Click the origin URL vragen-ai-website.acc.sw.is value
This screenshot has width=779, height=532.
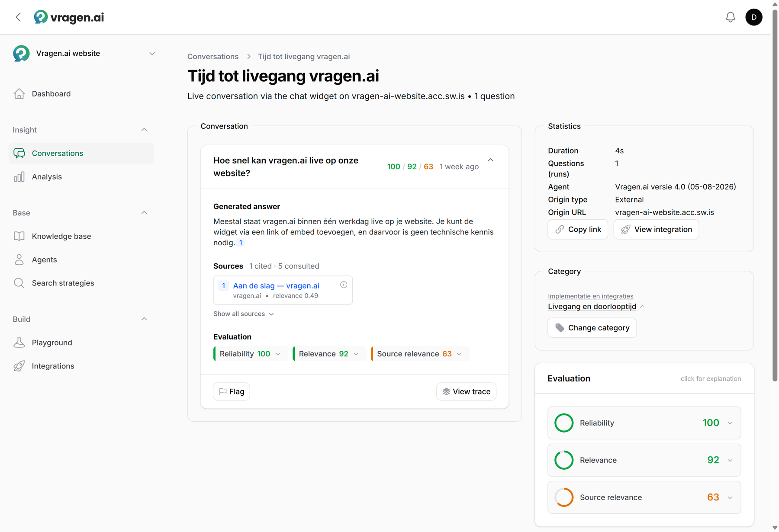click(664, 212)
